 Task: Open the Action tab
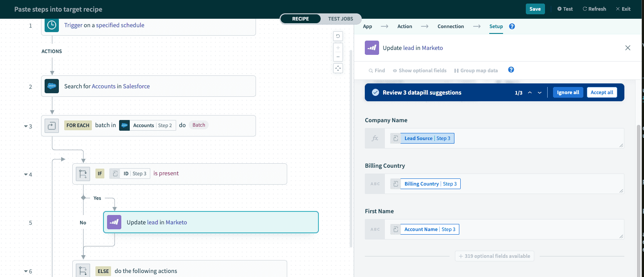[x=405, y=26]
